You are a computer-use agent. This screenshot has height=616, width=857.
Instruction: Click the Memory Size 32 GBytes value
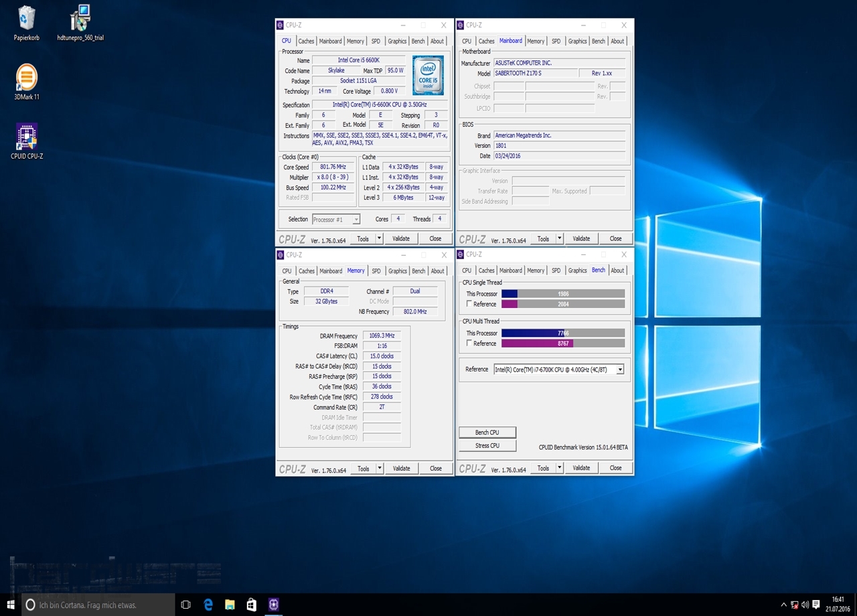(x=326, y=301)
